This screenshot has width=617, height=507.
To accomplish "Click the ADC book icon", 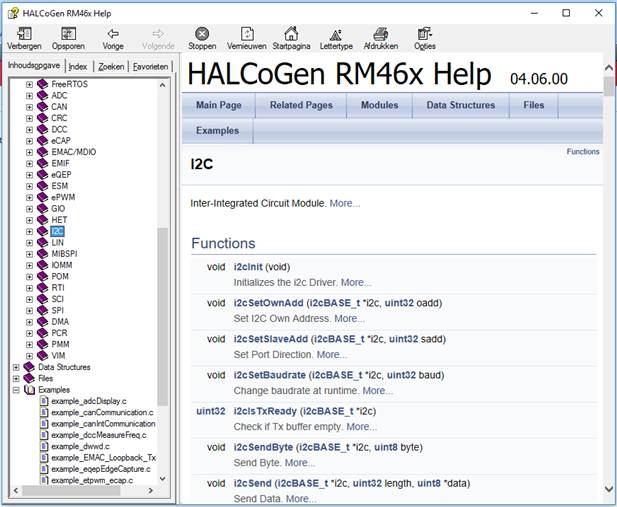I will [42, 96].
